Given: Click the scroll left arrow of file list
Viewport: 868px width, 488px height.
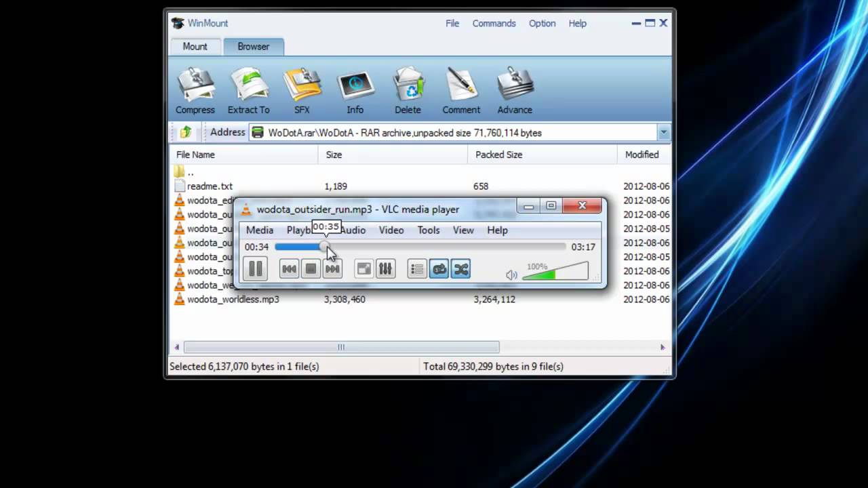Looking at the screenshot, I should pyautogui.click(x=176, y=347).
